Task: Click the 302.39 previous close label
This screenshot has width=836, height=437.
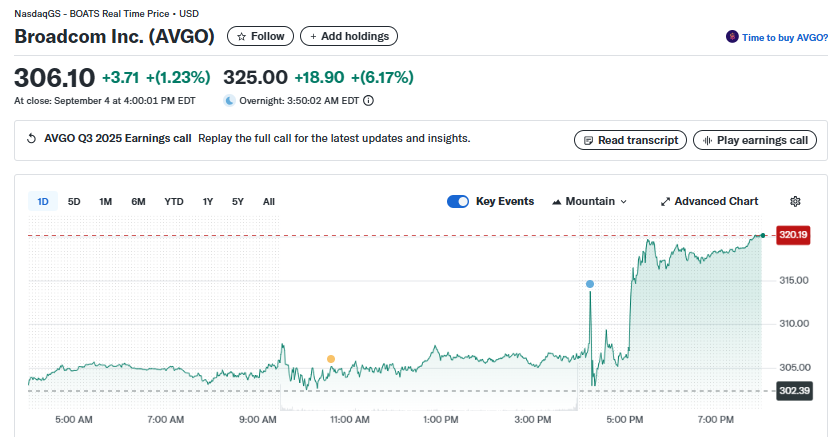Action: pos(794,391)
